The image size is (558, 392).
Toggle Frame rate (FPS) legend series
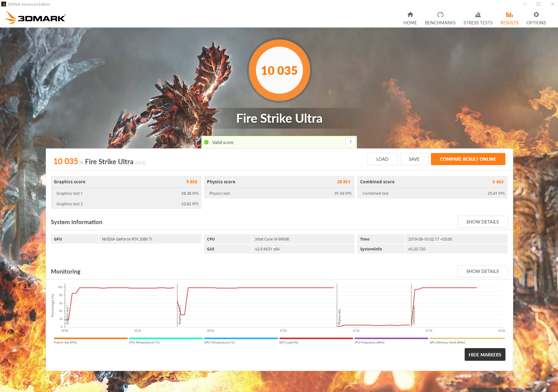[91, 341]
